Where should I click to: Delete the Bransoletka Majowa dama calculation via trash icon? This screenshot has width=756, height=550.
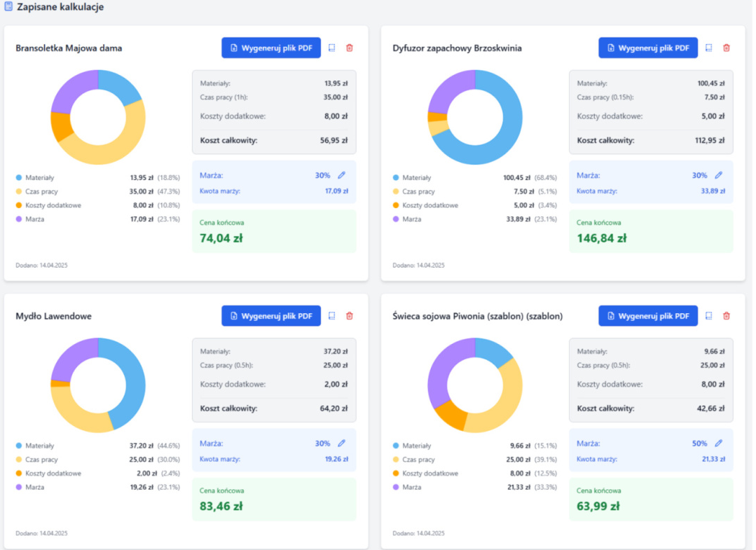[350, 48]
